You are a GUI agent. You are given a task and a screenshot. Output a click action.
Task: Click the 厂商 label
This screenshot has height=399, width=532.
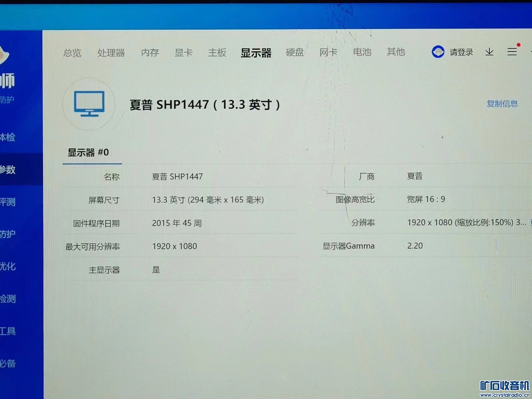point(366,176)
